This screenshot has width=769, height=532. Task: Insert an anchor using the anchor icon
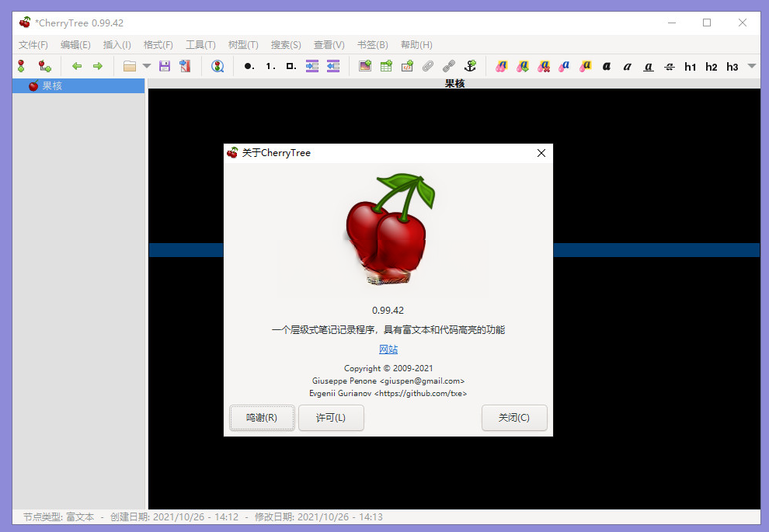470,67
